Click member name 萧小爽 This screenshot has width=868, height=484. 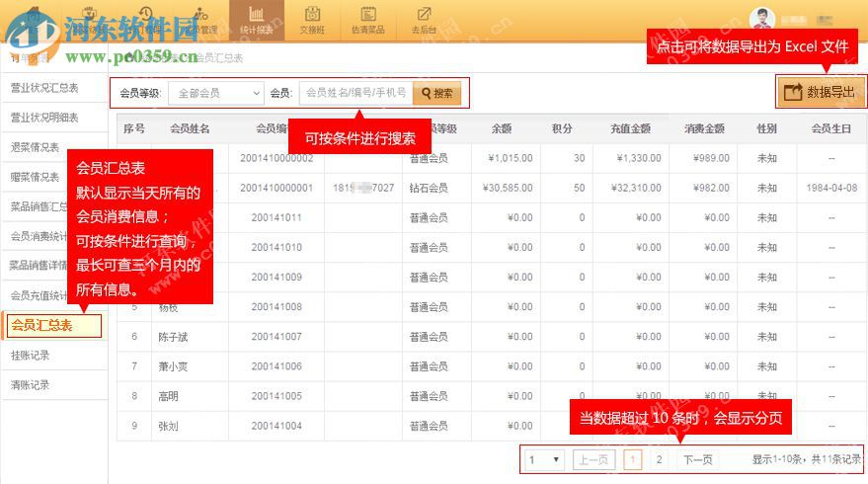(173, 366)
